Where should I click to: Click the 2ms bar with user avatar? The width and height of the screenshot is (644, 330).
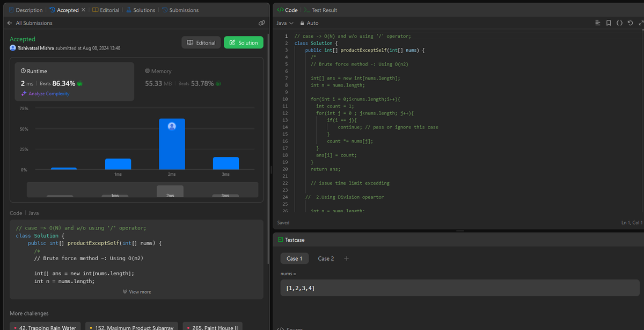tap(172, 144)
